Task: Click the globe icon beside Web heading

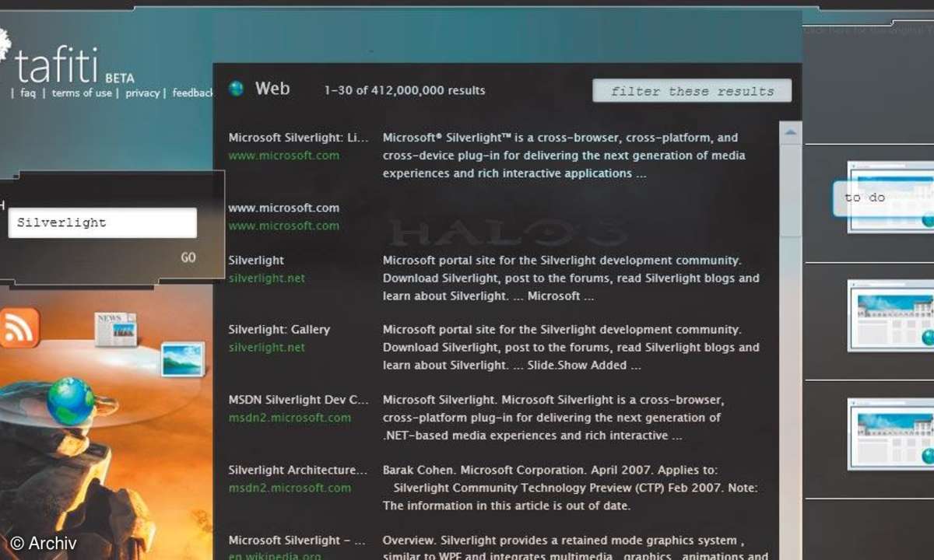Action: (236, 89)
